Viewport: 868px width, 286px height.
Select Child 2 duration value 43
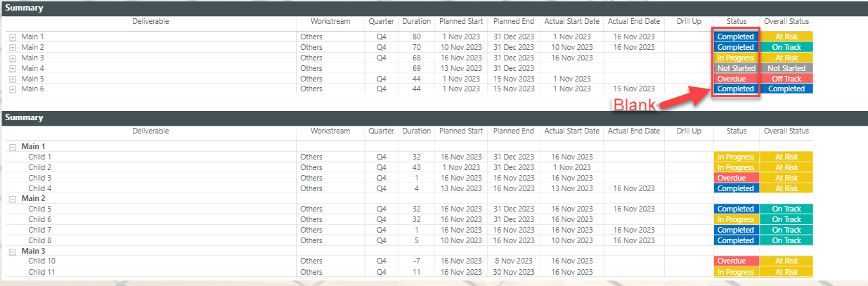pyautogui.click(x=417, y=167)
